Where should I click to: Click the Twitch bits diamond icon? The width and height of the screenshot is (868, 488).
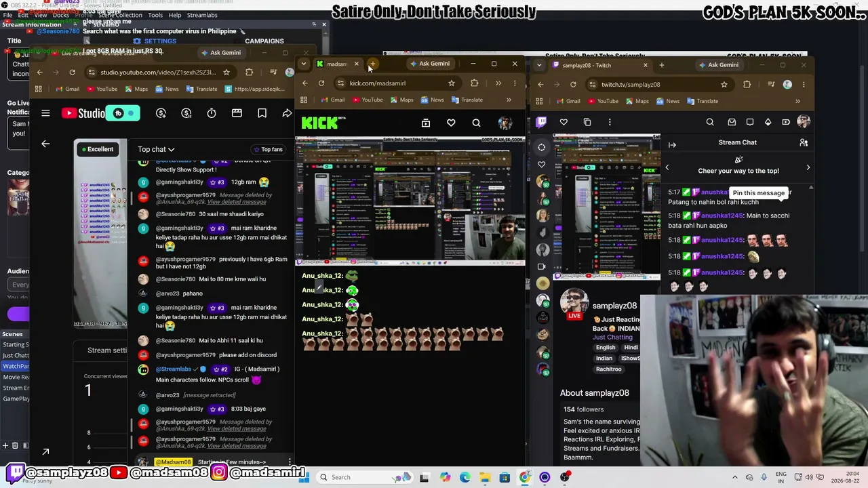coord(768,122)
